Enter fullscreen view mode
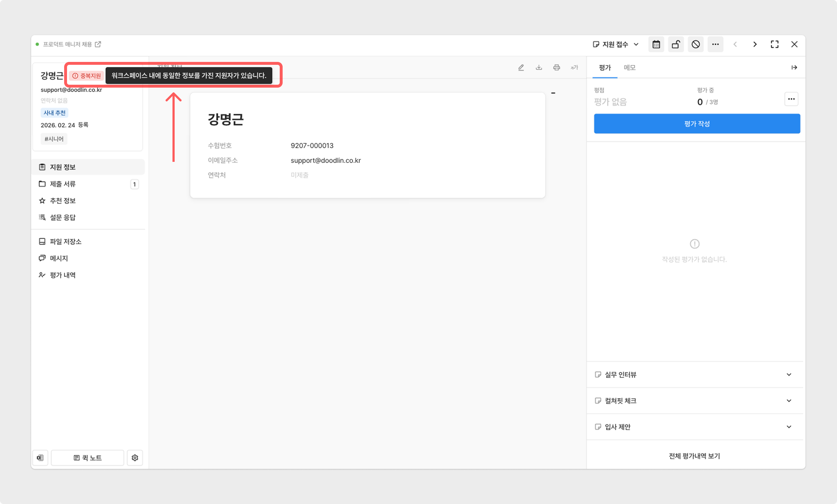 point(774,45)
